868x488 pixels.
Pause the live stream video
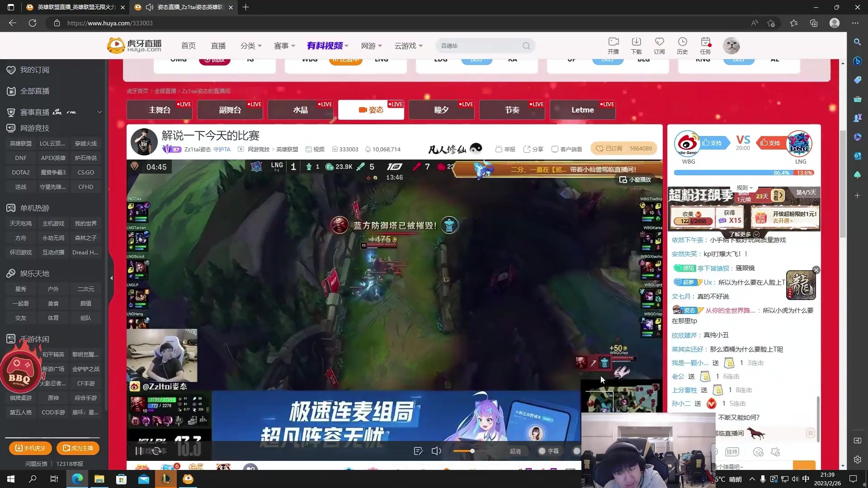click(138, 451)
